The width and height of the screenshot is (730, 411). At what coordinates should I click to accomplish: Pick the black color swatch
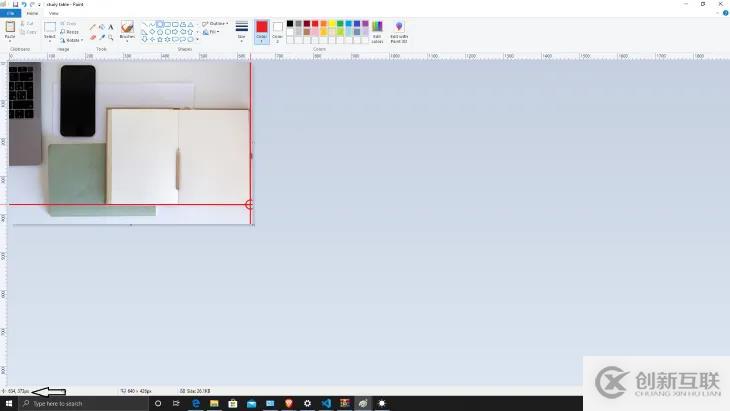[x=290, y=24]
